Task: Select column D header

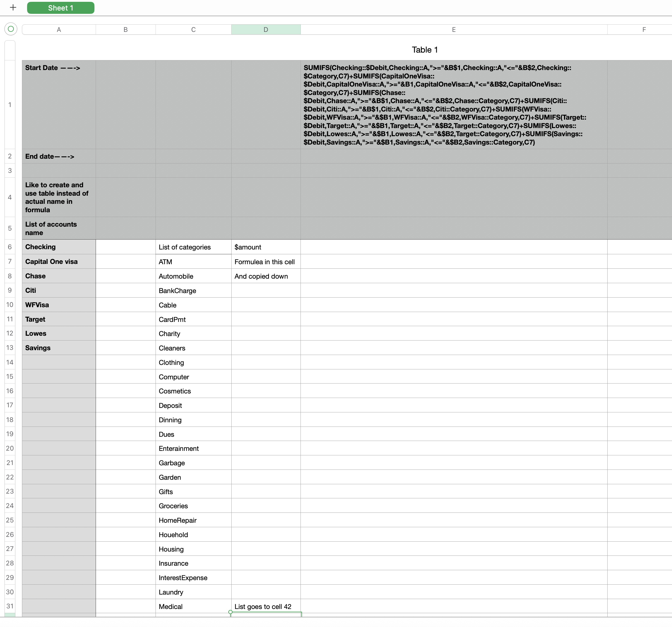Action: pyautogui.click(x=266, y=30)
